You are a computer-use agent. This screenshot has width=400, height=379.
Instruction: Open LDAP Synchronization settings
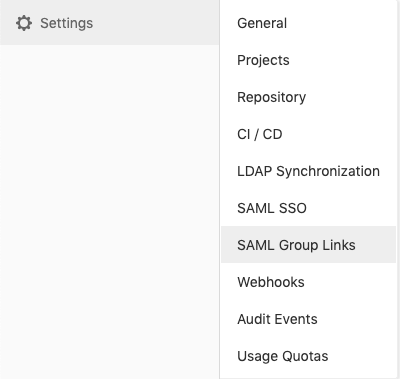point(308,171)
